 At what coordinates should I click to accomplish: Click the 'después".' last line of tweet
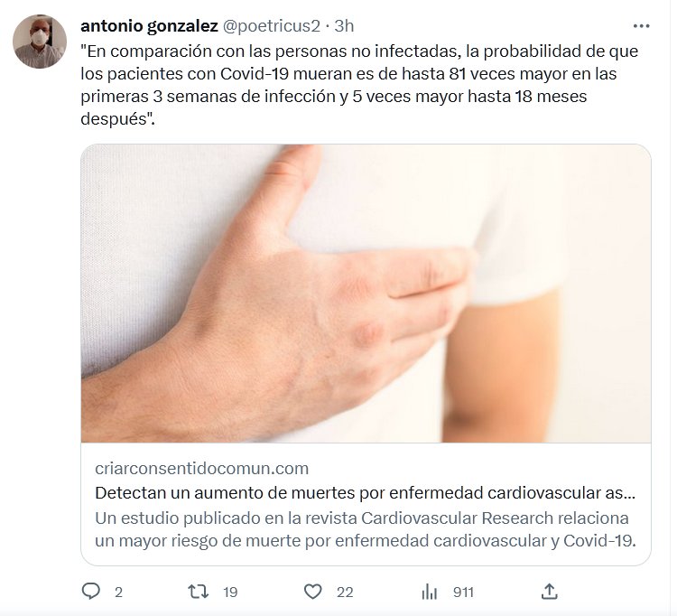[117, 118]
